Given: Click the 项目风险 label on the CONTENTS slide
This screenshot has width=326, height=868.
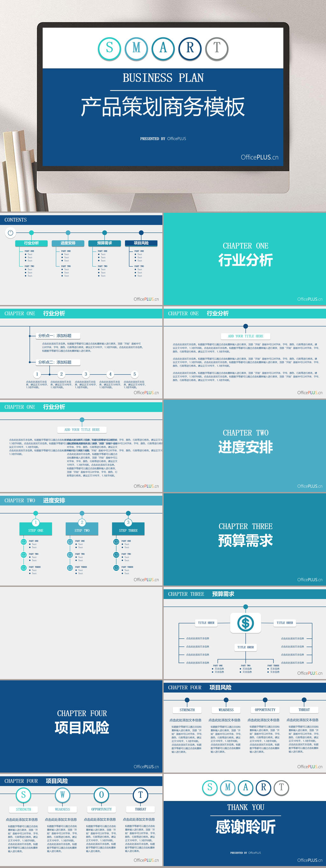Looking at the screenshot, I should click(x=141, y=243).
